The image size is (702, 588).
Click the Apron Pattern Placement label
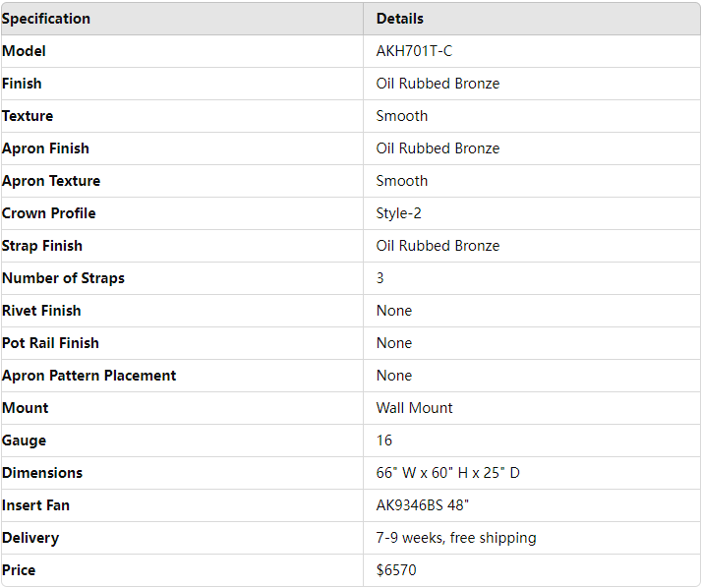coord(89,376)
